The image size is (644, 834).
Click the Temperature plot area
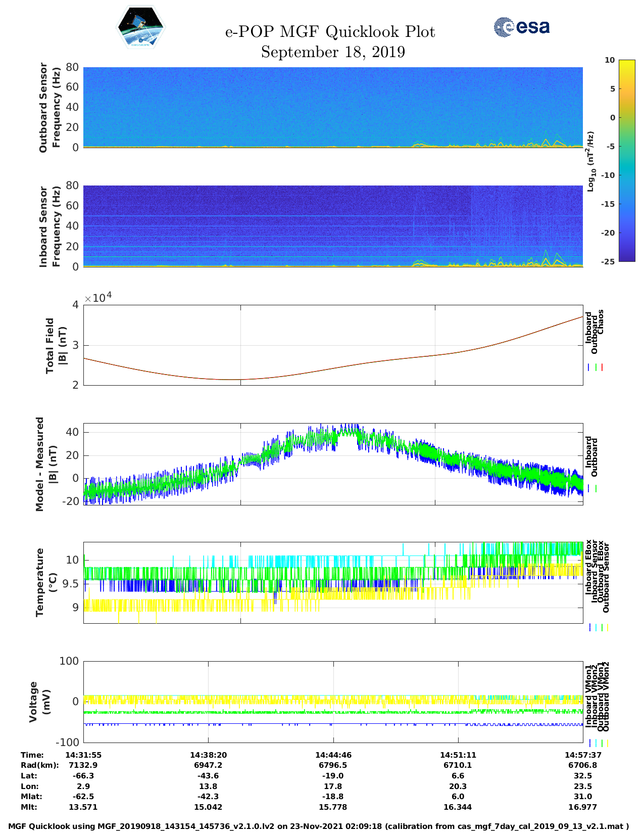click(x=333, y=582)
